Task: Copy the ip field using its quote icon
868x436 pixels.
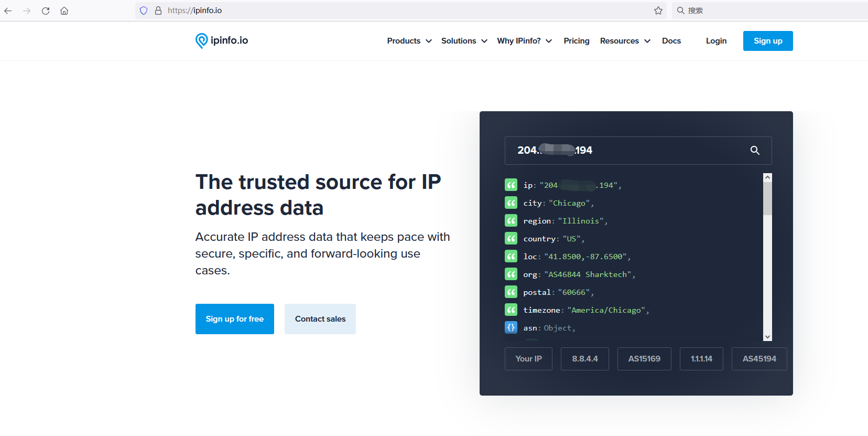Action: 511,185
